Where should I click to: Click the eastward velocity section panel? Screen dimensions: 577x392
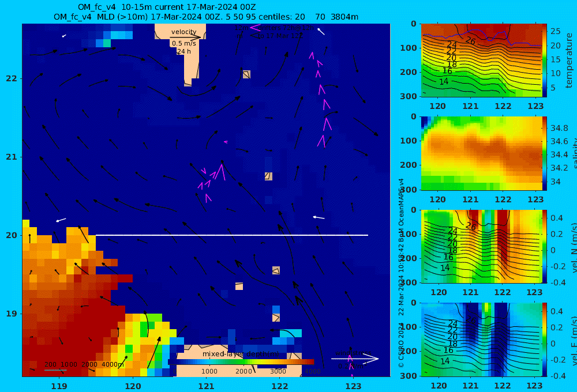tap(481, 340)
